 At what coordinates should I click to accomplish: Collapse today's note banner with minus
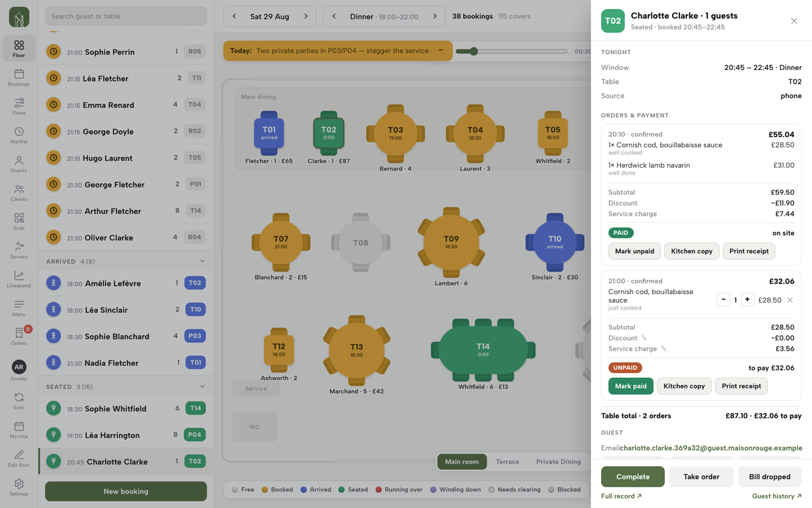click(441, 51)
